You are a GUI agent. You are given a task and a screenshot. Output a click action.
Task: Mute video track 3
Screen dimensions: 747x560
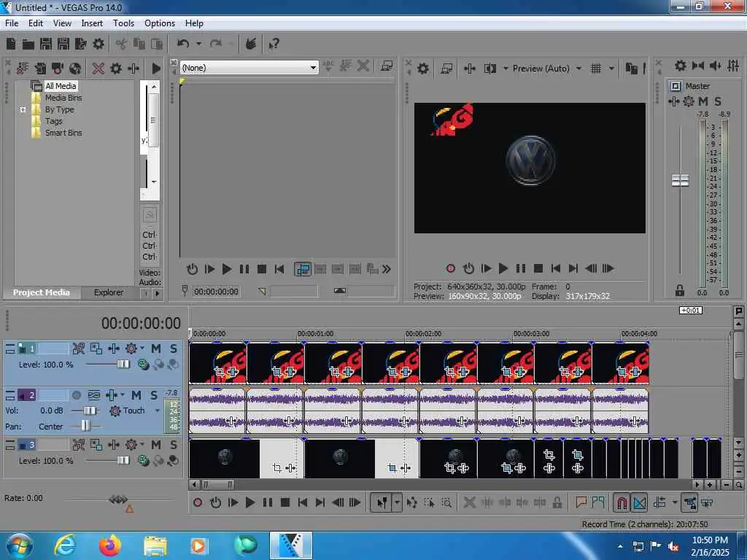click(156, 445)
